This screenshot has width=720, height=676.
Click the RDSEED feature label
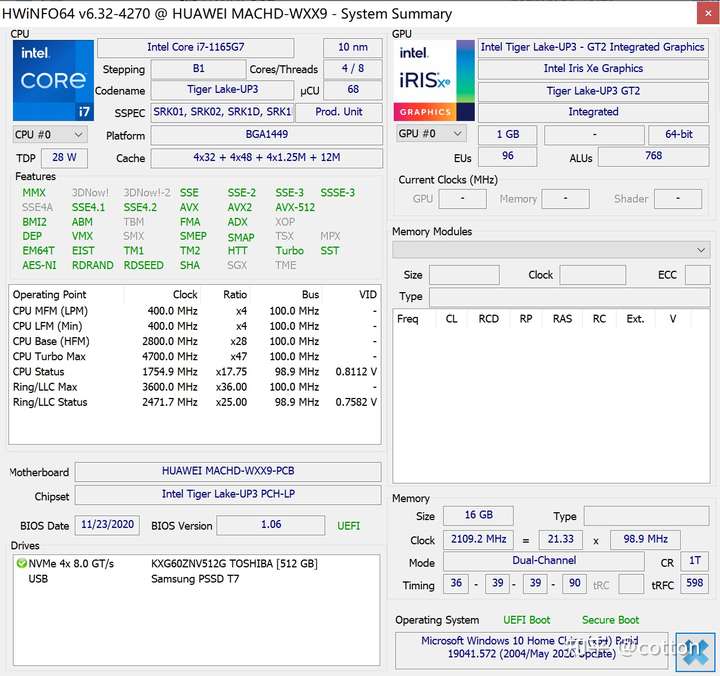[143, 265]
